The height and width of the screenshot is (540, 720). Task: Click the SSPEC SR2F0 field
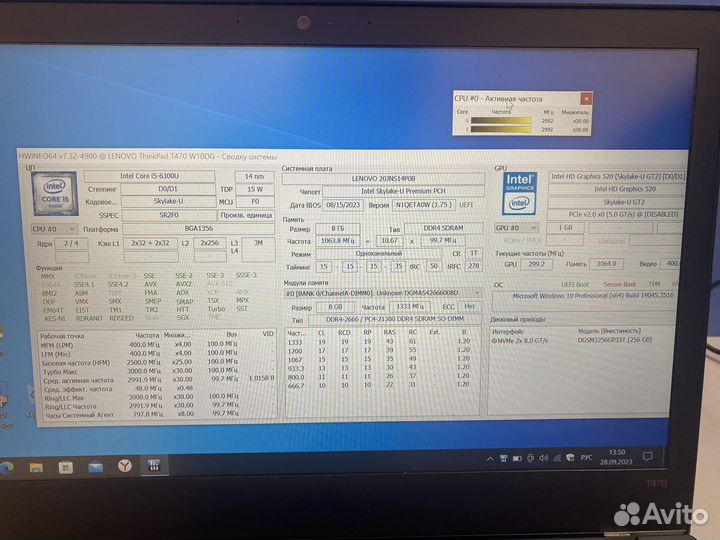pos(169,215)
